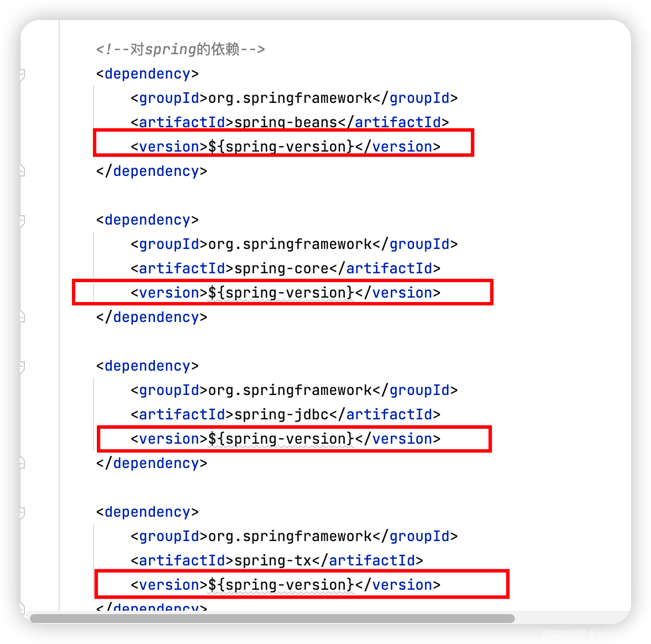651x644 pixels.
Task: Toggle the spring-tx dependency opening fold marker
Action: tap(22, 513)
